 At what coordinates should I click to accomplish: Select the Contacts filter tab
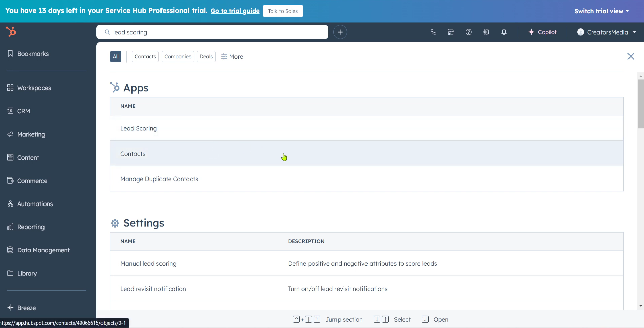pyautogui.click(x=145, y=57)
